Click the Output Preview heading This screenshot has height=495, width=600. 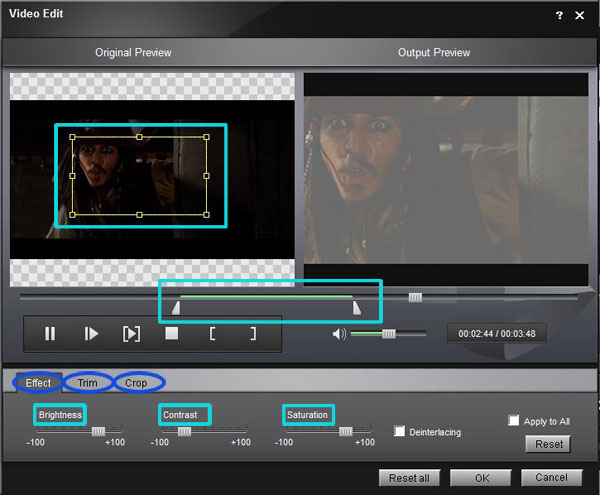pos(434,52)
